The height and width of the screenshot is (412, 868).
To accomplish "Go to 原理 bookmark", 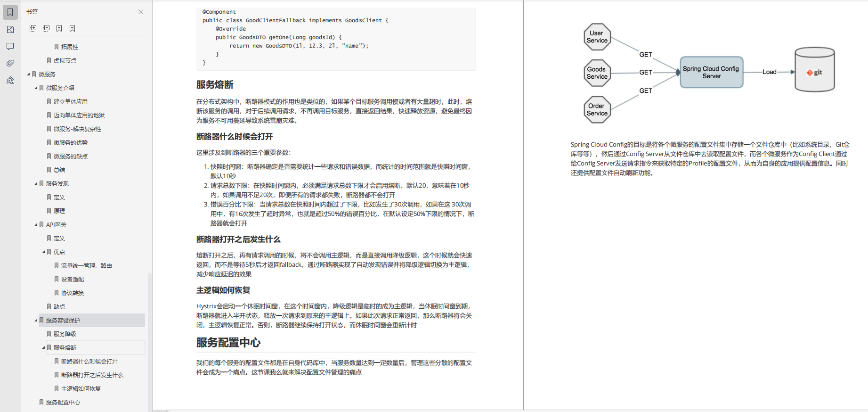I will pos(59,211).
